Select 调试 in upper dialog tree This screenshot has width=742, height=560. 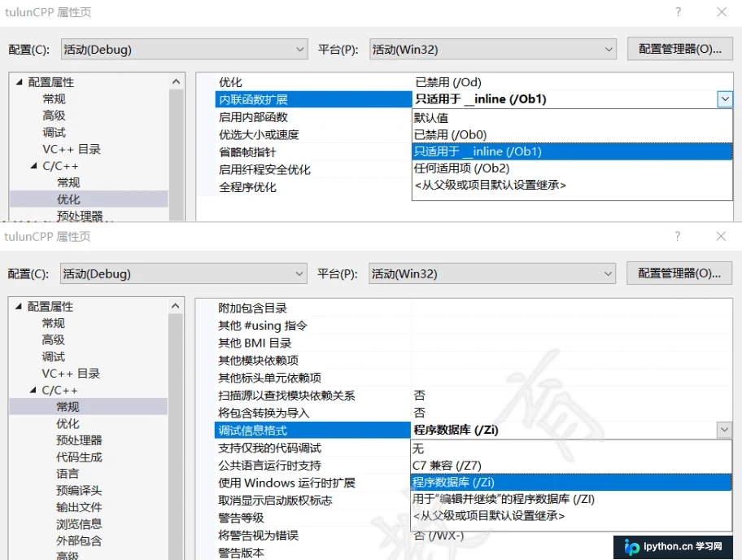[55, 133]
